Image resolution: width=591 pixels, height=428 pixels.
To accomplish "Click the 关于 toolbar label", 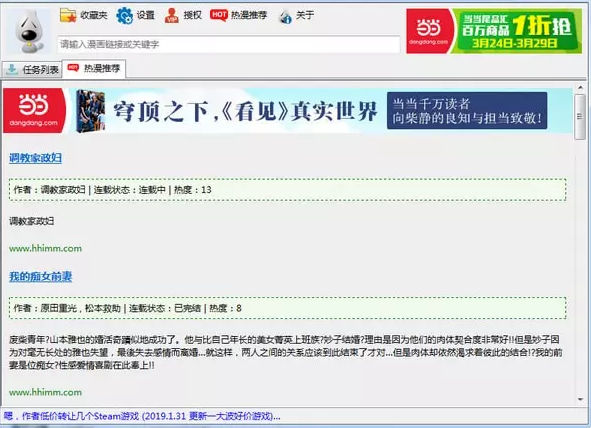I will (305, 15).
